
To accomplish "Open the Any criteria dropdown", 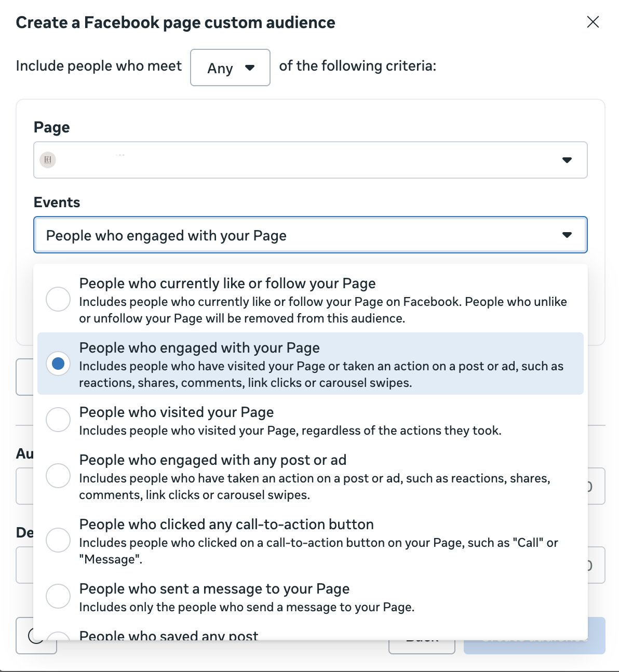I will [x=230, y=68].
